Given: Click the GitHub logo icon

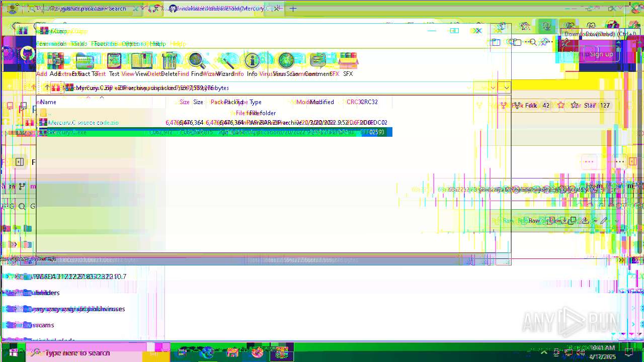Looking at the screenshot, I should (27, 54).
